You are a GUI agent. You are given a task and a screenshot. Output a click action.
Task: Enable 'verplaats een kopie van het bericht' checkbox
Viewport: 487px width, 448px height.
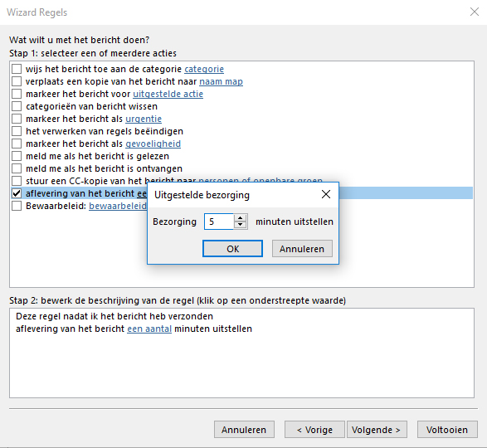coord(17,81)
